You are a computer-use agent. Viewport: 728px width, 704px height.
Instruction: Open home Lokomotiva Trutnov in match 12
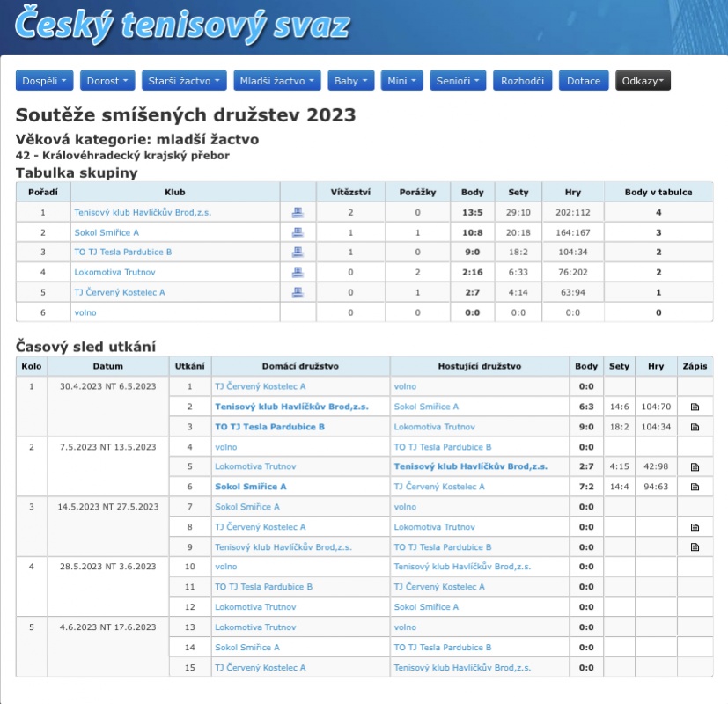pos(255,607)
